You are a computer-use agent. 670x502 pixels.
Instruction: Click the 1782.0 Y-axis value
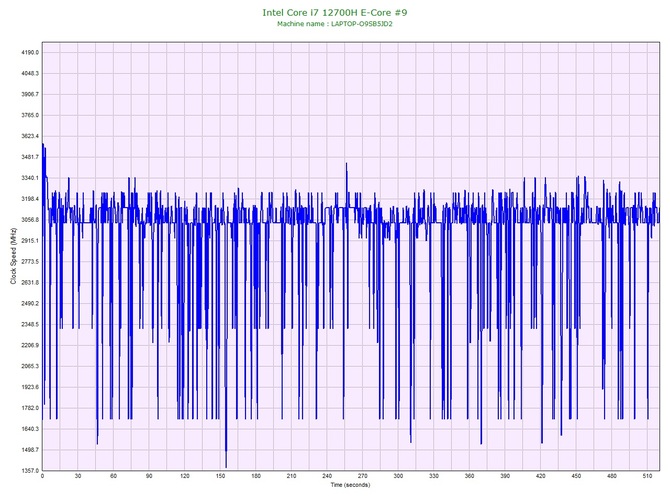click(x=30, y=408)
